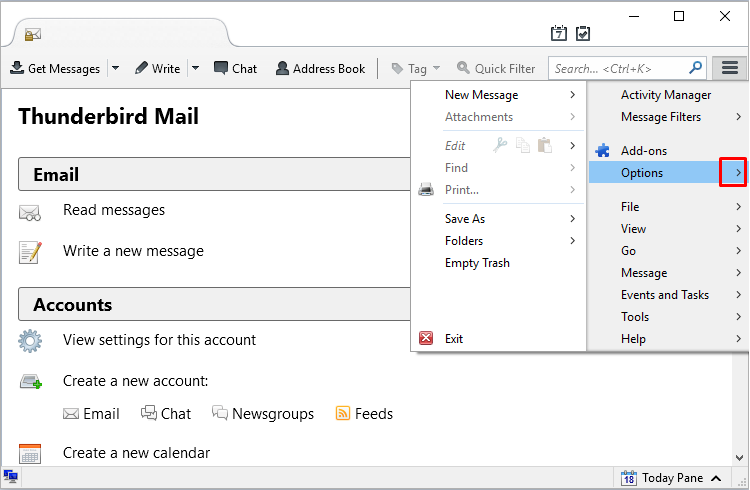The width and height of the screenshot is (750, 490).
Task: Open the tasks tab icon
Action: click(583, 33)
